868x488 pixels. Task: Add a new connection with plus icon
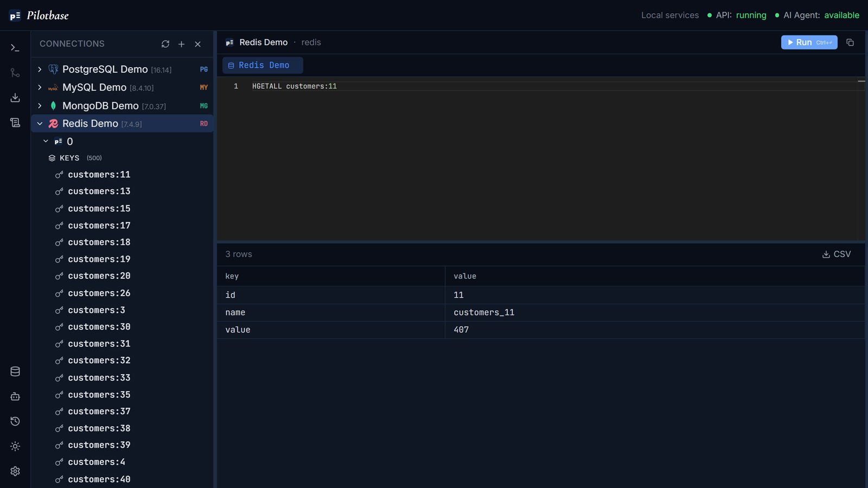[x=182, y=44]
